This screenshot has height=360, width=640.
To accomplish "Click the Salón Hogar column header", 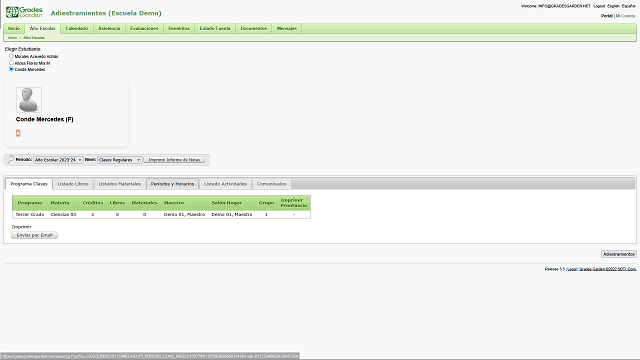I will coord(227,203).
